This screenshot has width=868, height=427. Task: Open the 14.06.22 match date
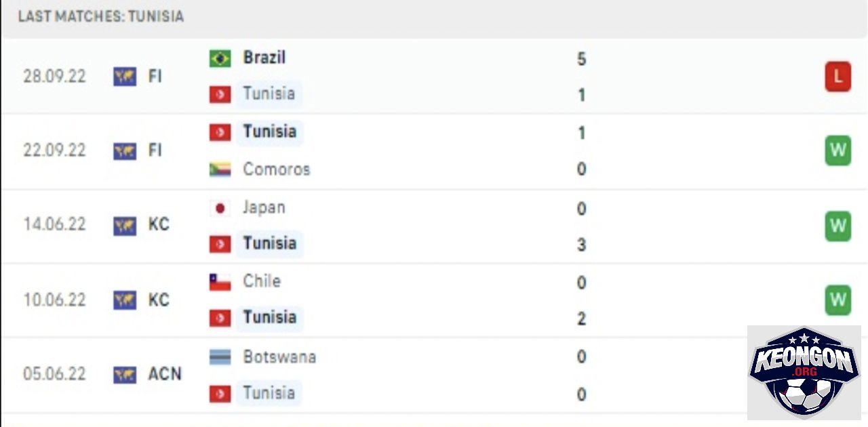pyautogui.click(x=54, y=225)
